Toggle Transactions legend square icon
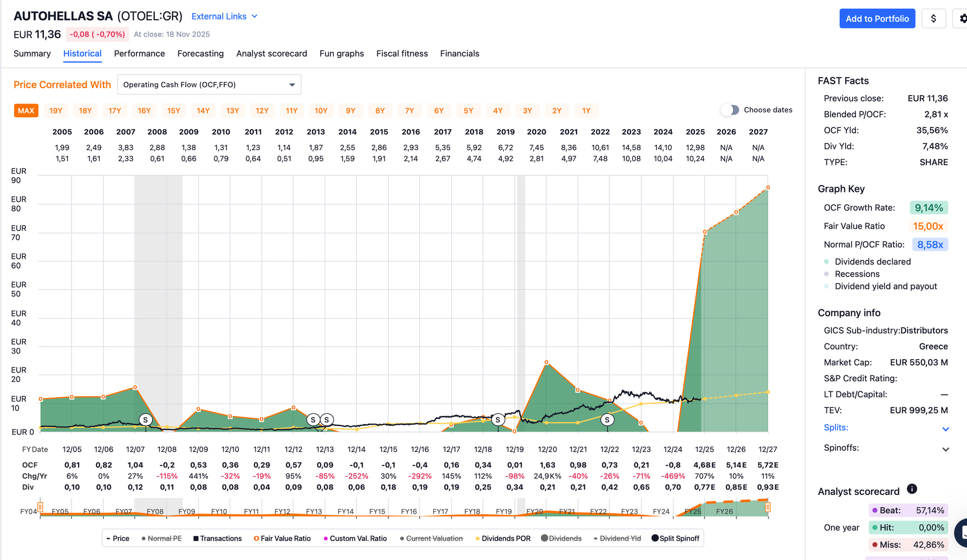Image resolution: width=967 pixels, height=560 pixels. point(196,538)
